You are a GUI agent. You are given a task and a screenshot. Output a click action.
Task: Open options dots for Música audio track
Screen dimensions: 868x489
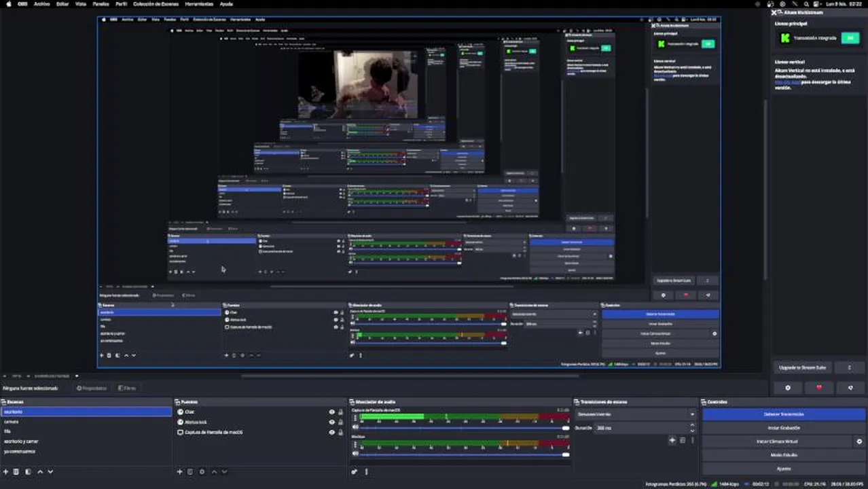point(355,444)
